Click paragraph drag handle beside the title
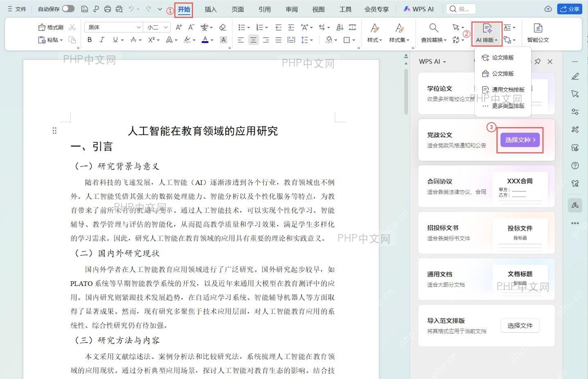 (54, 131)
